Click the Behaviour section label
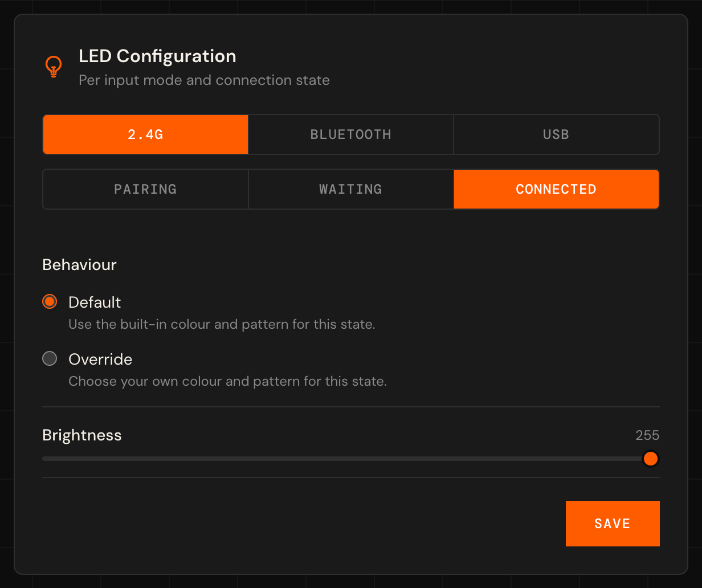702x588 pixels. [x=80, y=265]
